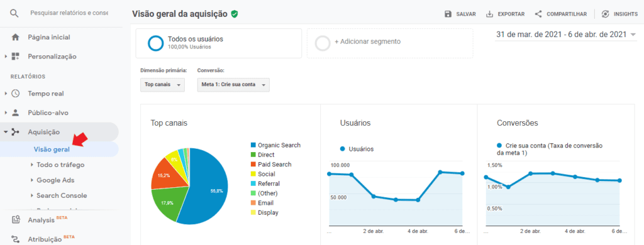644x245 pixels.
Task: Click the Exportar download icon
Action: (x=489, y=14)
